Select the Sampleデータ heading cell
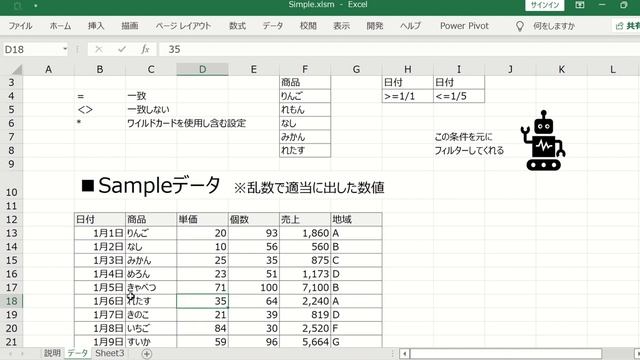The image size is (640, 360). 151,186
